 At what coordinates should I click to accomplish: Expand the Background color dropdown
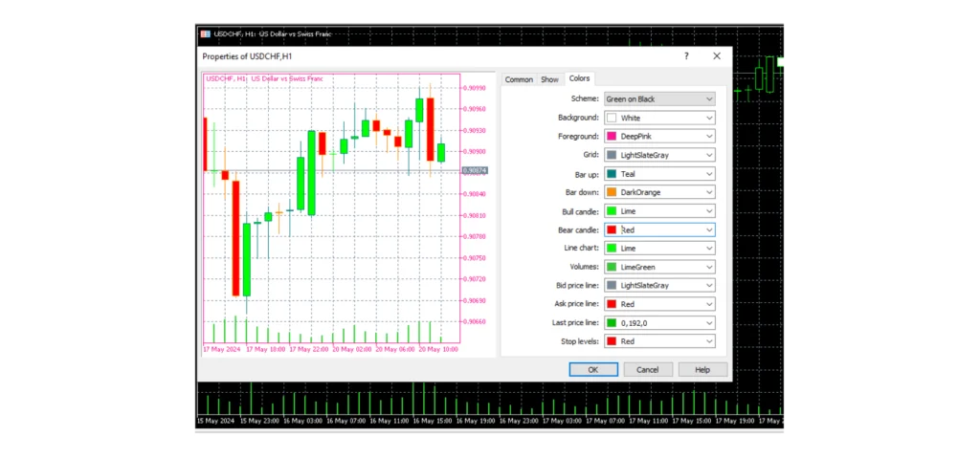[x=659, y=118]
